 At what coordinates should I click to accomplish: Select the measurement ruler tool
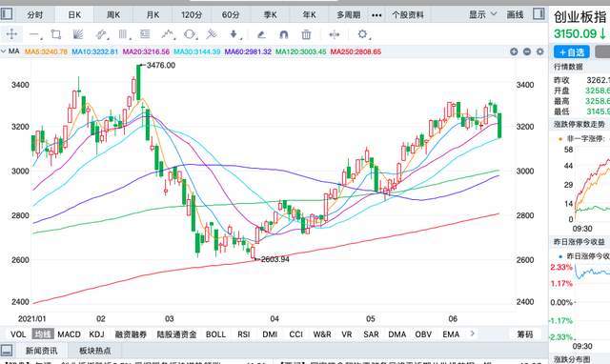point(212,34)
